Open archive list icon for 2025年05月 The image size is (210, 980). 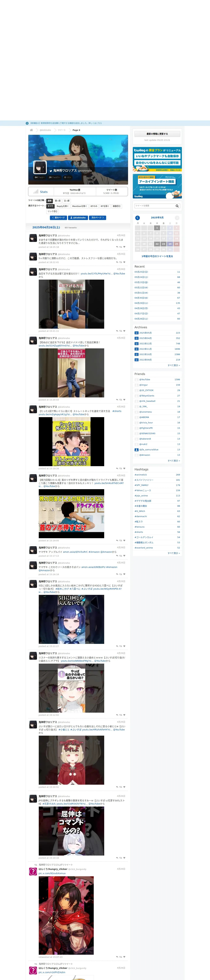pyautogui.click(x=136, y=333)
